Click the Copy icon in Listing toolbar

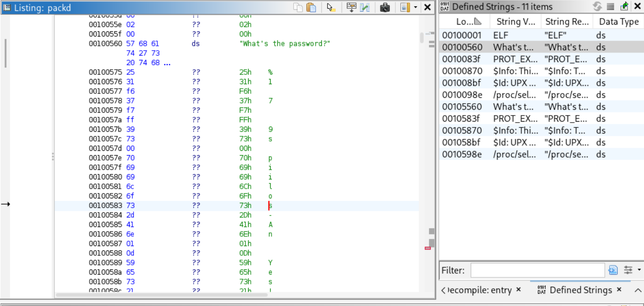[x=298, y=7]
